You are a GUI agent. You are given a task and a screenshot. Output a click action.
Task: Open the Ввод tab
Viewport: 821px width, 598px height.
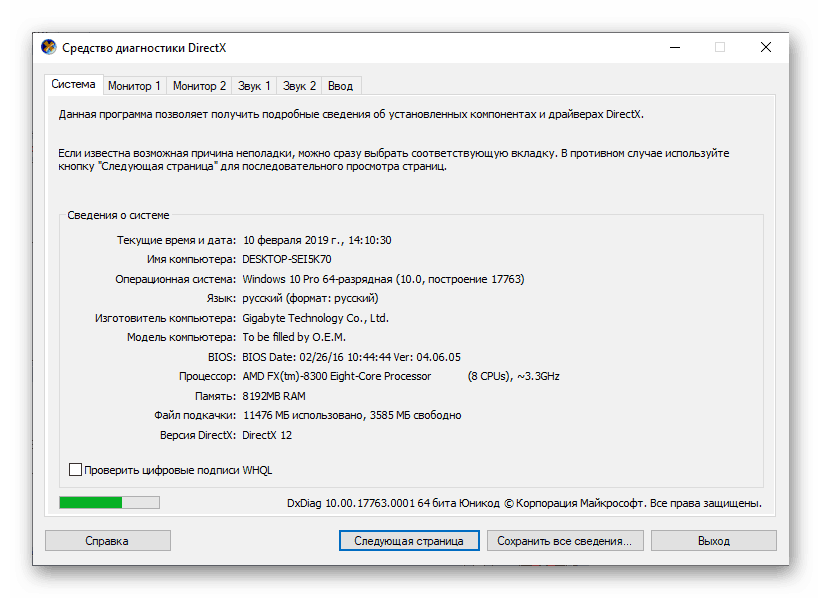coord(340,86)
